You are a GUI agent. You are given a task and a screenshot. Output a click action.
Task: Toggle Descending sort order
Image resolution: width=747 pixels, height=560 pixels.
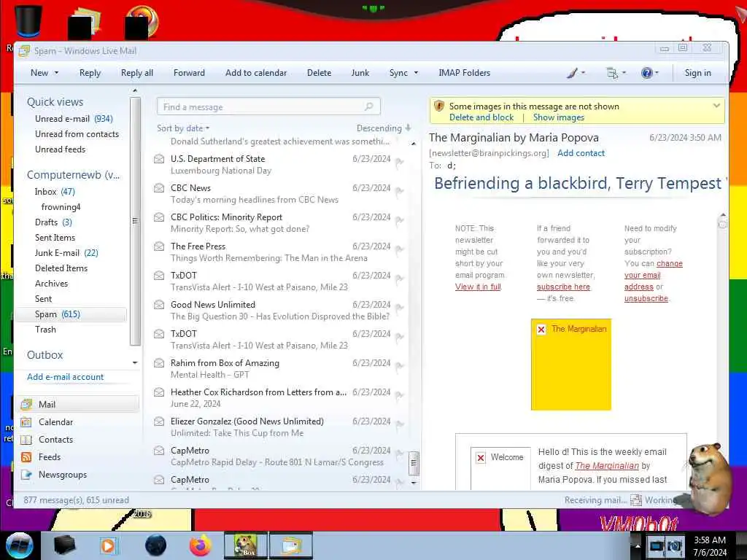tap(384, 128)
